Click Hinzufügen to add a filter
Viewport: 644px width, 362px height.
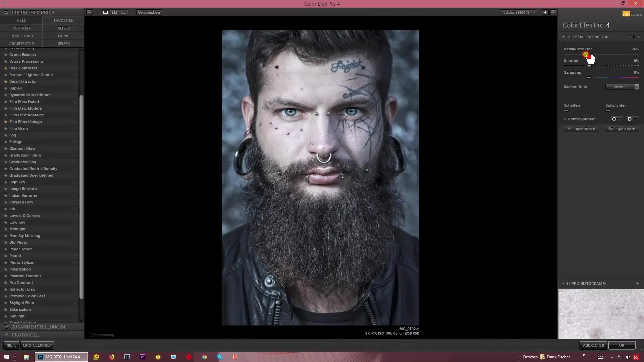click(x=581, y=129)
